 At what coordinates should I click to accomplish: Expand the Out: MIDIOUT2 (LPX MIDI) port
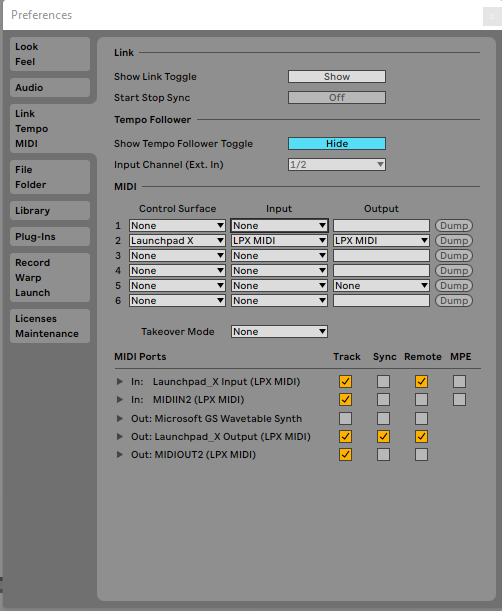click(120, 454)
